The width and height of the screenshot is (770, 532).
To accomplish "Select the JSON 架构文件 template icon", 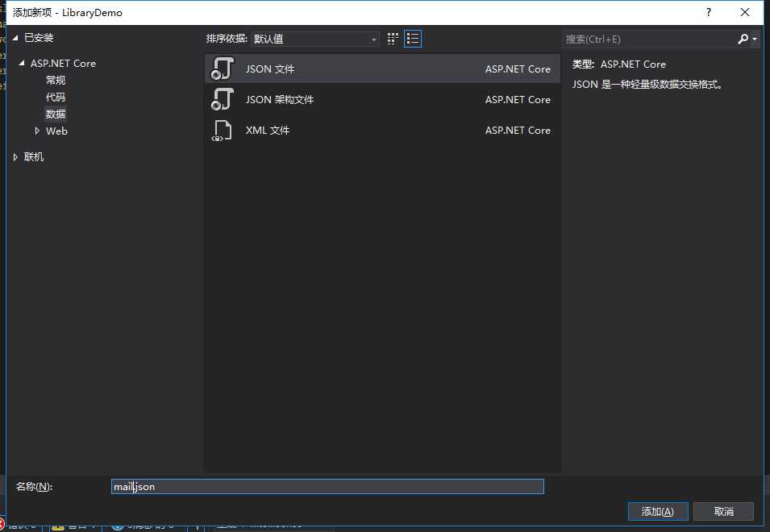I will [223, 99].
